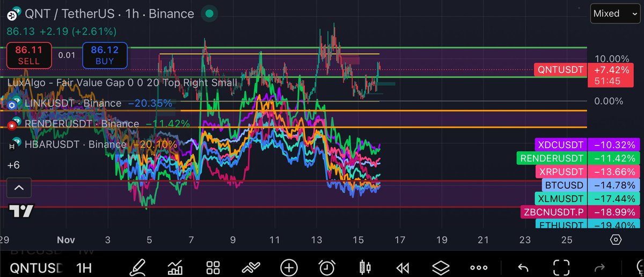The image size is (644, 277).
Task: Tap the zigzag lines strategy icon
Action: coord(251,267)
